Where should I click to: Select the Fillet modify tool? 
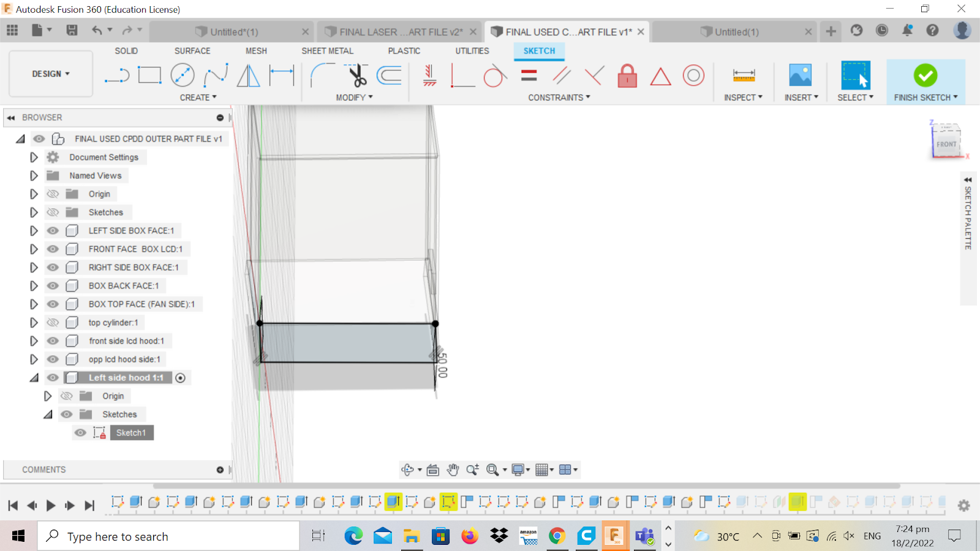pos(322,76)
